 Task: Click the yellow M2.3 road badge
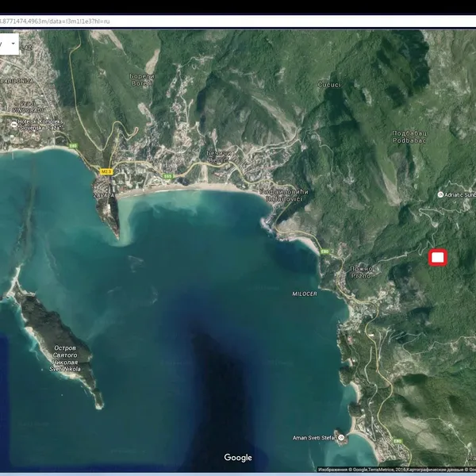point(106,172)
